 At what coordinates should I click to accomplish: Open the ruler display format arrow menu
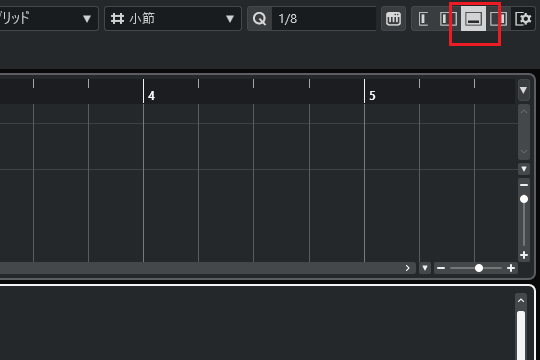[x=523, y=90]
